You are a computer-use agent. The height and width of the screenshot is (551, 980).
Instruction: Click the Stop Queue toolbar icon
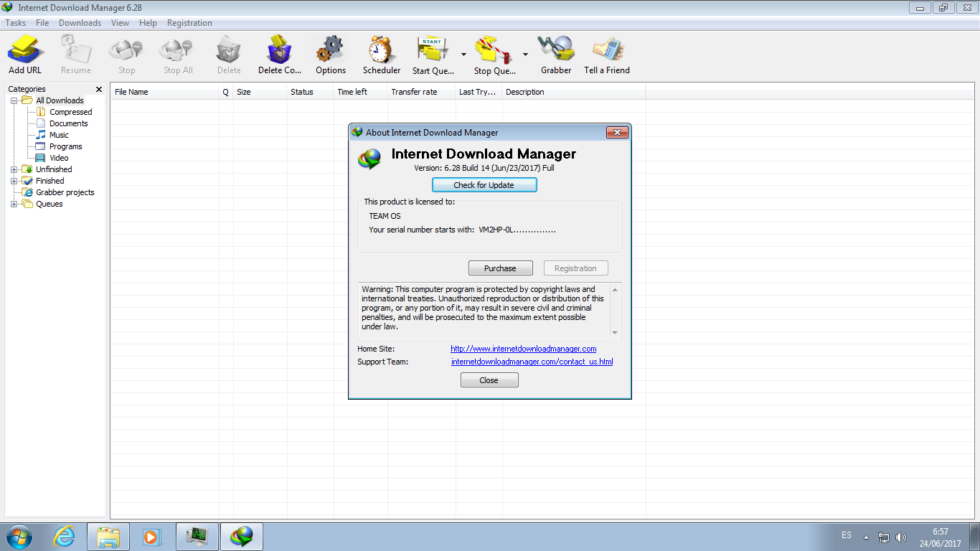(x=495, y=55)
